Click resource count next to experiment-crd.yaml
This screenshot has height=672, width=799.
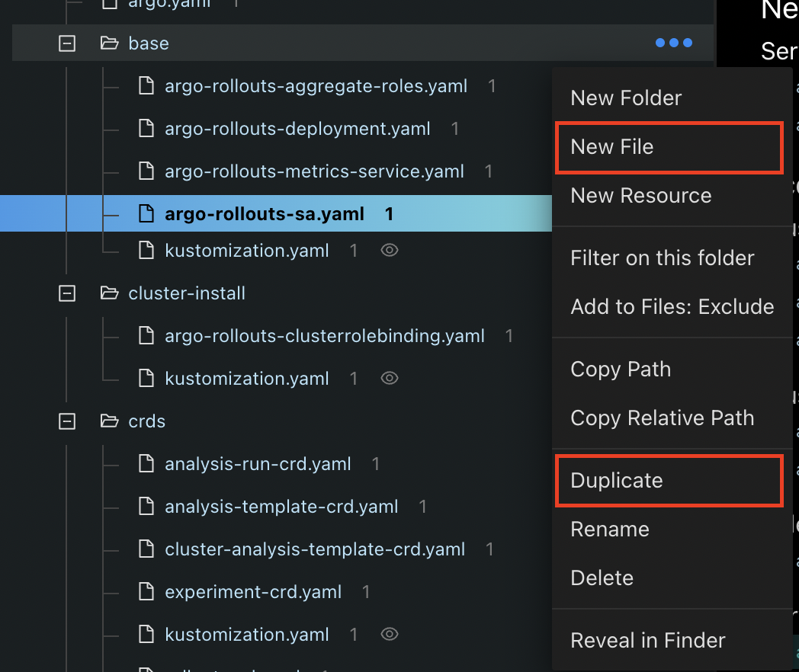click(x=365, y=592)
